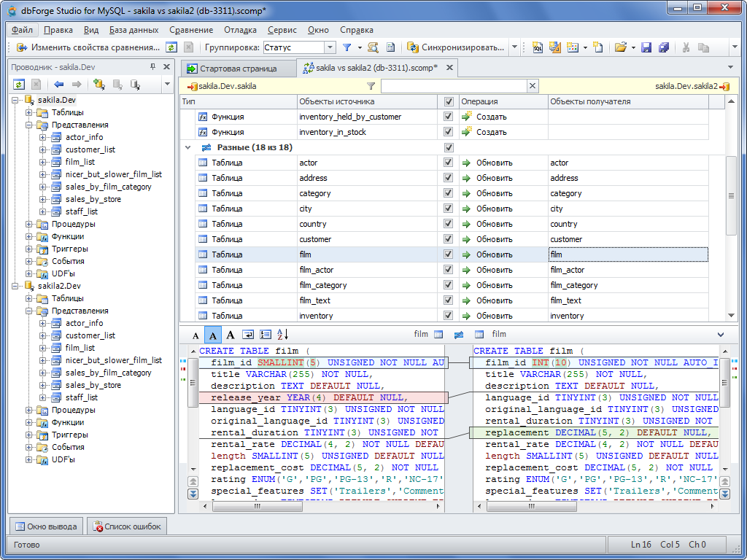This screenshot has height=560, width=747.
Task: Toggle the select-all checkbox in column header
Action: pos(449,102)
